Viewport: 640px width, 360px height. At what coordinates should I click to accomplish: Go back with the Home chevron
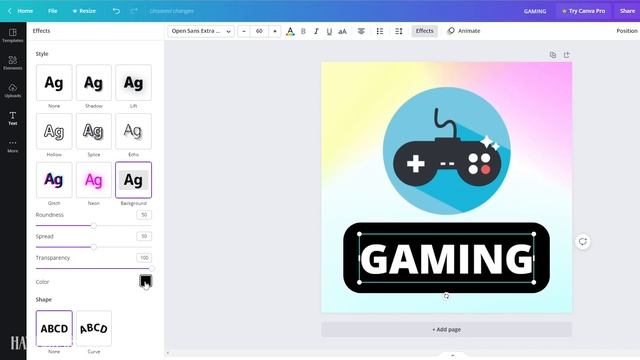[x=10, y=11]
